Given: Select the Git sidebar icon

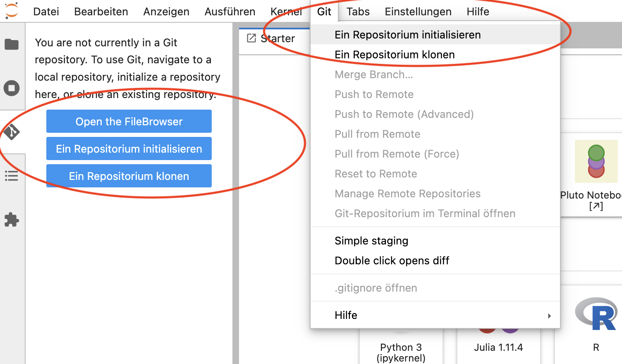Looking at the screenshot, I should 12,132.
